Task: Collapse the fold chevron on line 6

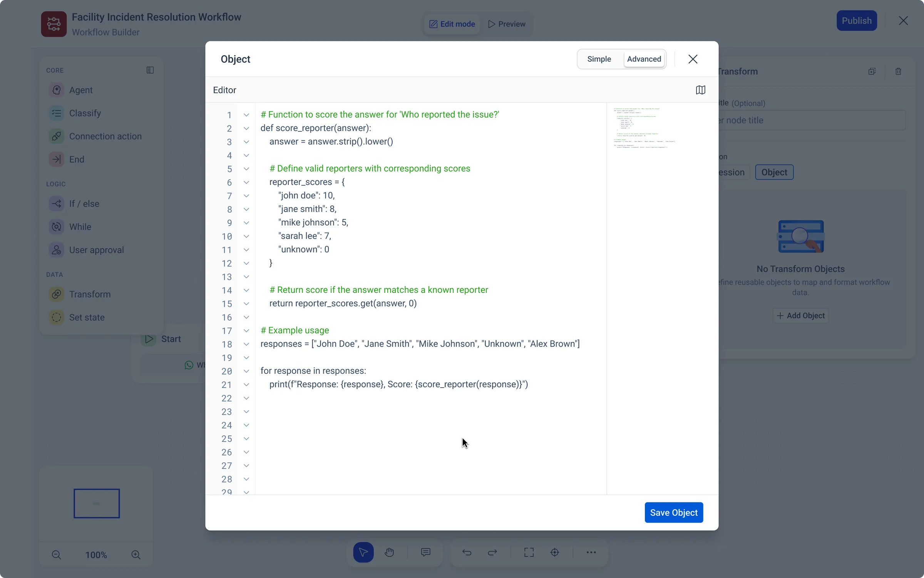Action: (x=246, y=182)
